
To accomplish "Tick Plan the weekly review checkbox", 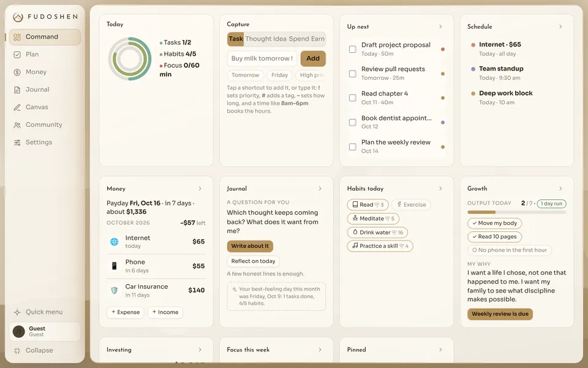I will 353,147.
